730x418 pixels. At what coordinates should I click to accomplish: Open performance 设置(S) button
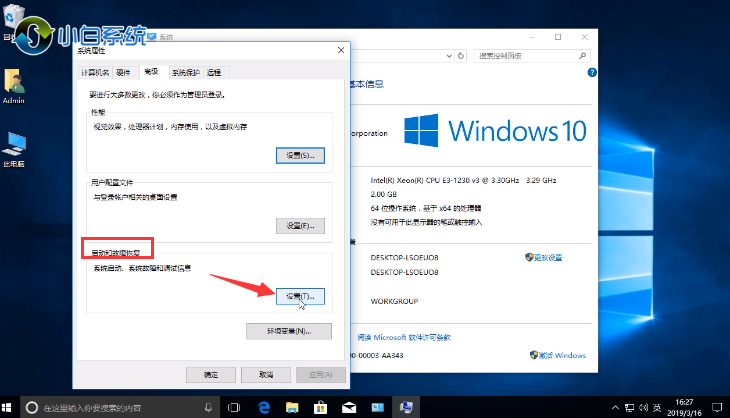point(300,155)
